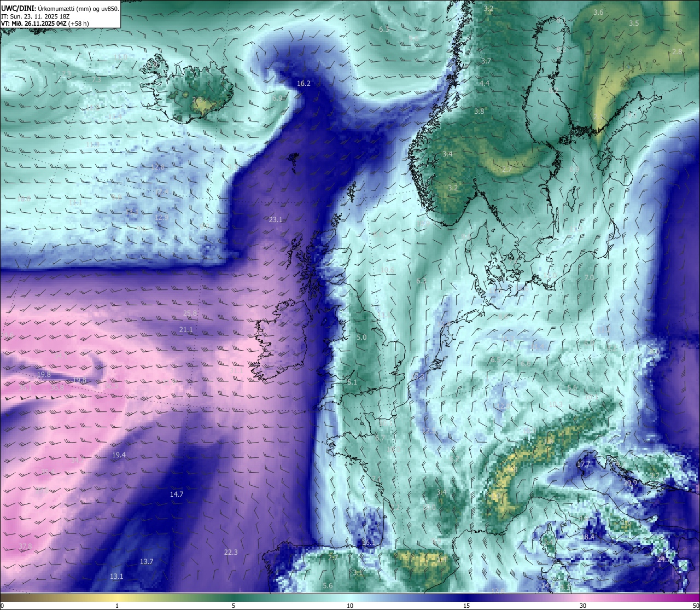This screenshot has height=610, width=700.
Task: Click the 18.4 value on the map
Action: click(587, 538)
